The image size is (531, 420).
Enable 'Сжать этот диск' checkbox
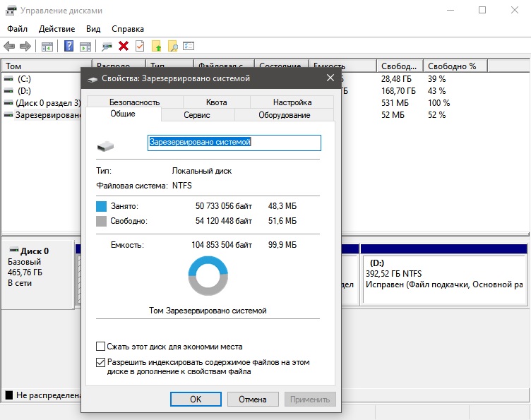click(x=100, y=346)
